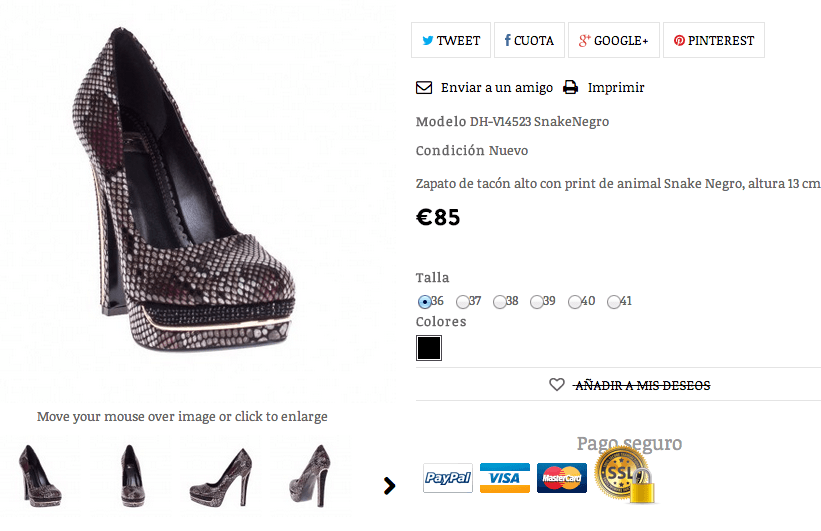Open Añadir a mis deseos link
This screenshot has height=531, width=821.
[x=642, y=385]
